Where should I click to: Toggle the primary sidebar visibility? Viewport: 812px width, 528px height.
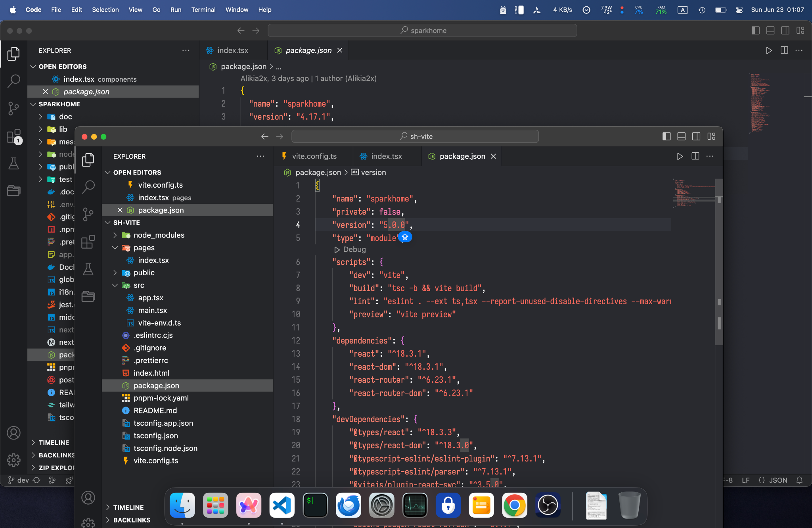[756, 30]
